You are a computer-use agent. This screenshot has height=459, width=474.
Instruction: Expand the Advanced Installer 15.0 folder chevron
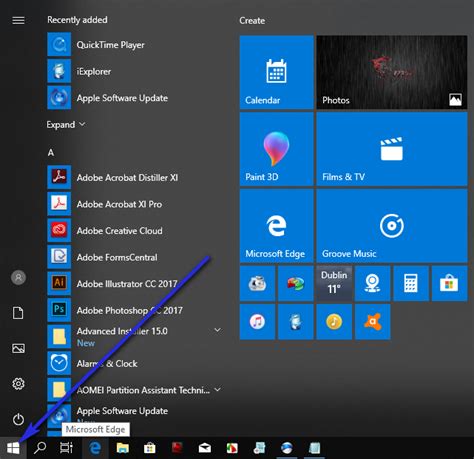click(x=217, y=330)
